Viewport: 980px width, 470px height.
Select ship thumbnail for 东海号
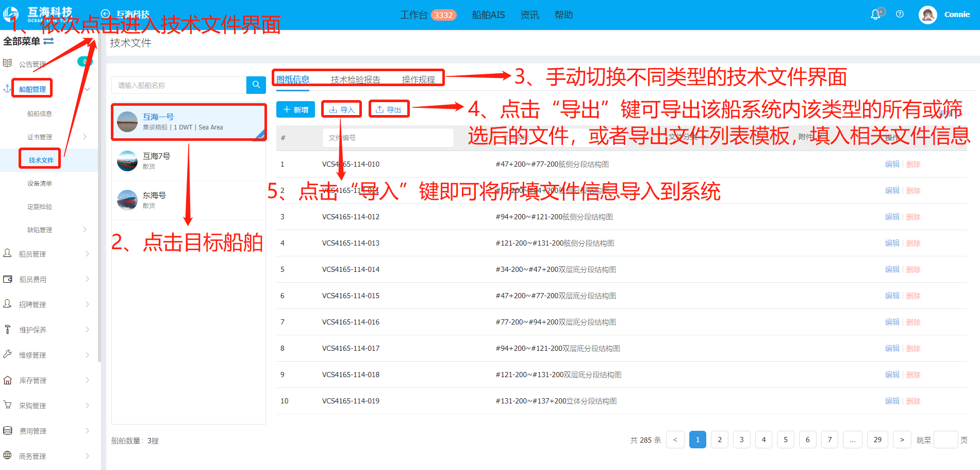point(127,200)
